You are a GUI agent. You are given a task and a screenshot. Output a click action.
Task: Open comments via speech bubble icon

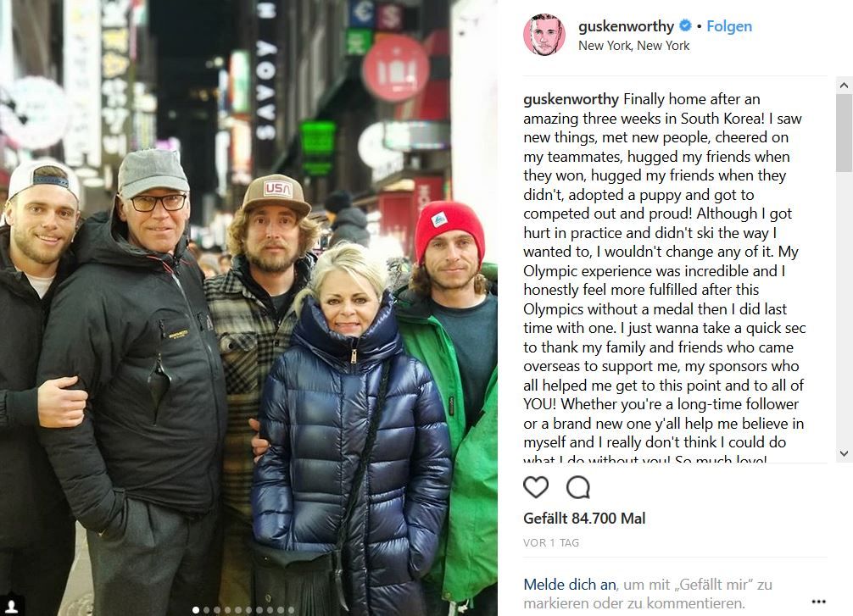click(x=577, y=486)
